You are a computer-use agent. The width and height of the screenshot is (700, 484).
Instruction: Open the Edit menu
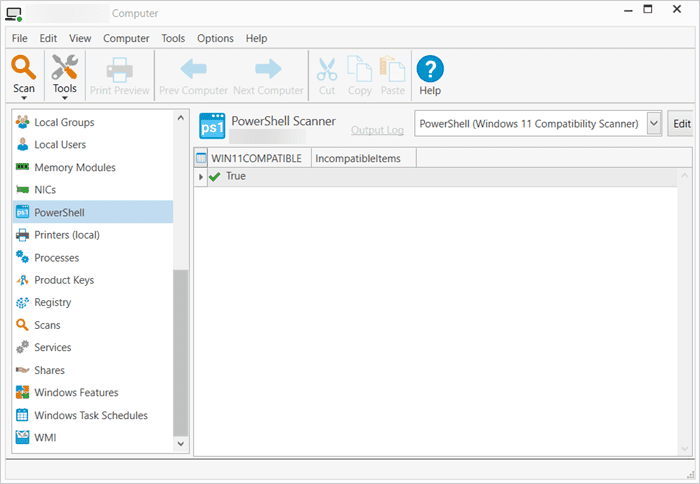[48, 38]
